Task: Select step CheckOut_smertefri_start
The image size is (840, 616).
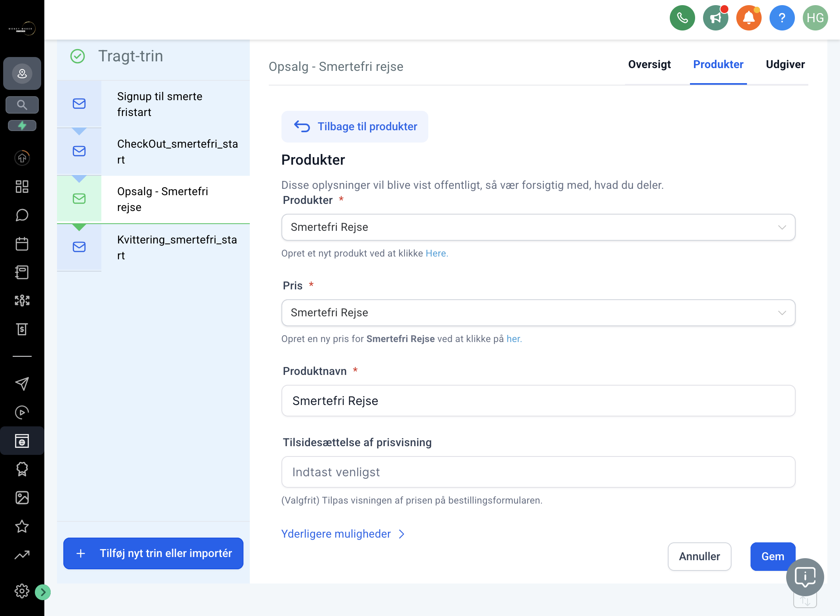Action: tap(153, 152)
